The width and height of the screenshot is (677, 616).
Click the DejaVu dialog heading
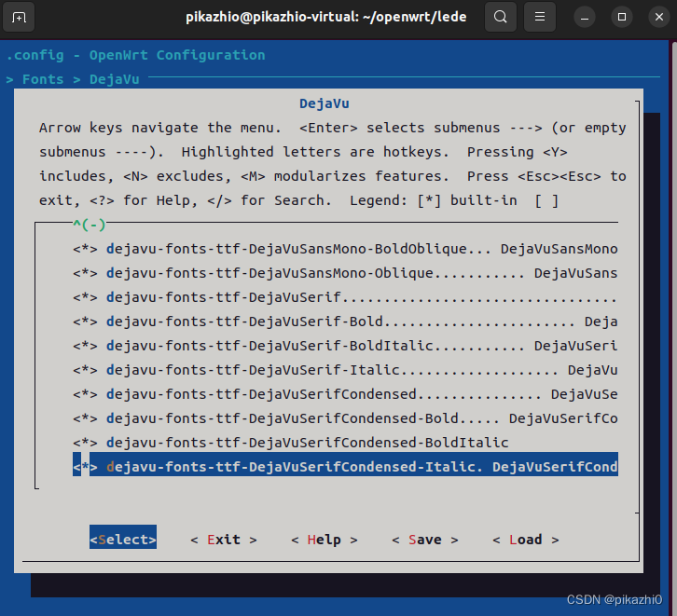pyautogui.click(x=325, y=103)
